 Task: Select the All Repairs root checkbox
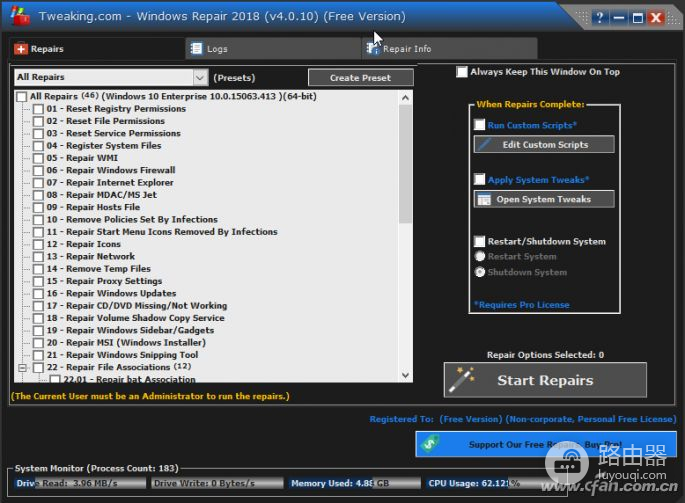point(22,96)
